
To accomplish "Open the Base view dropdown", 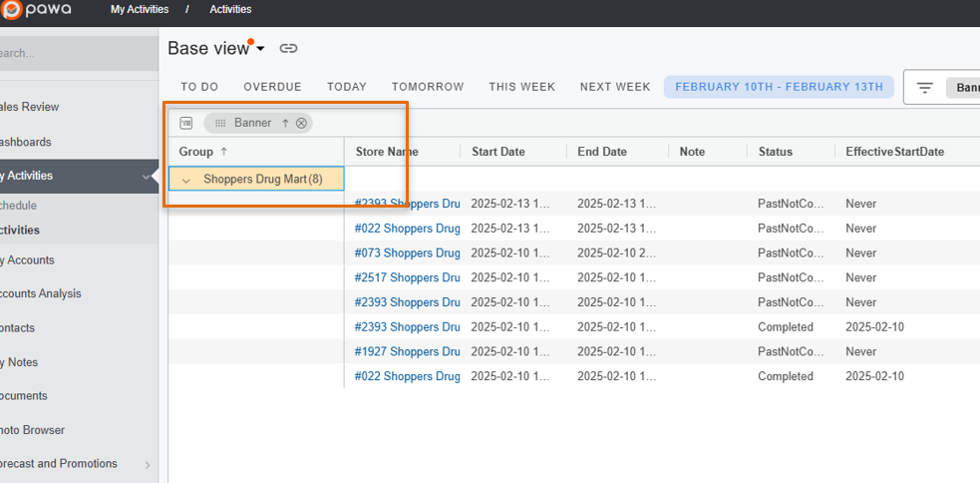I will coord(260,49).
